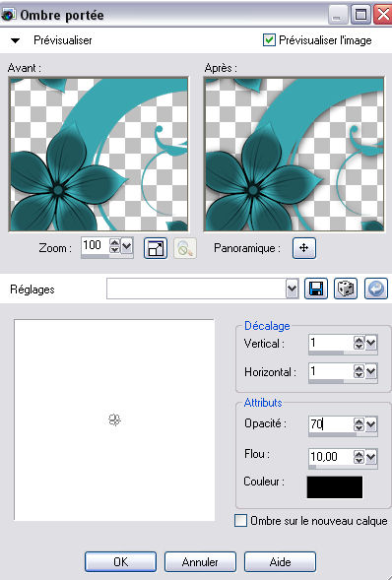Click the Panoramique move-arrows button

pyautogui.click(x=304, y=248)
